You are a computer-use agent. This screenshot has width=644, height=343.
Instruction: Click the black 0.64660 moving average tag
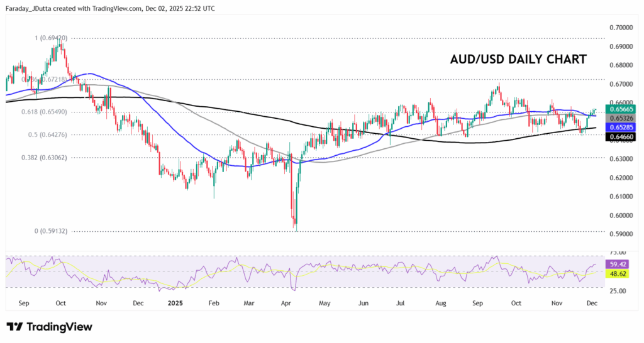coord(621,136)
